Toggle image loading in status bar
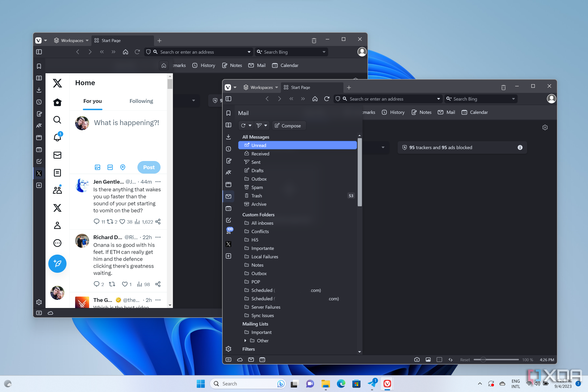 coord(428,360)
